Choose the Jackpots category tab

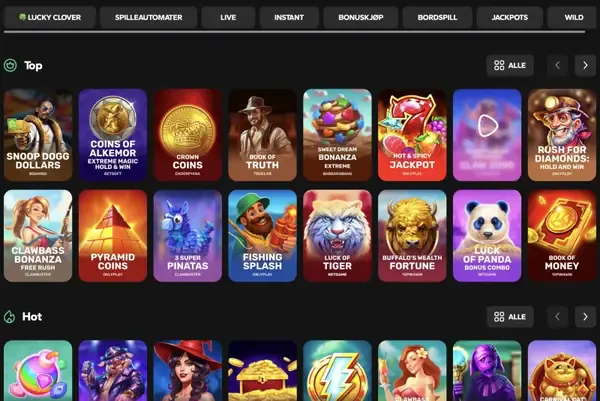[510, 17]
